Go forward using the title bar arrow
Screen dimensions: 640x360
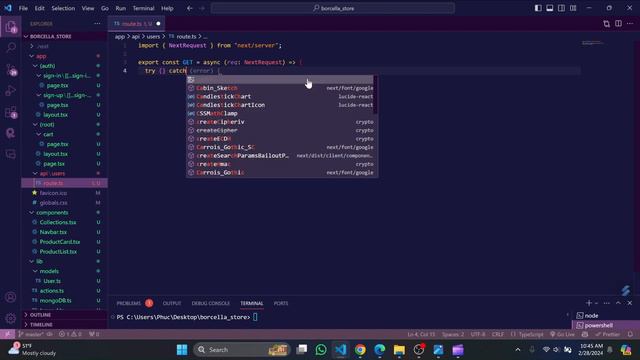pos(202,8)
